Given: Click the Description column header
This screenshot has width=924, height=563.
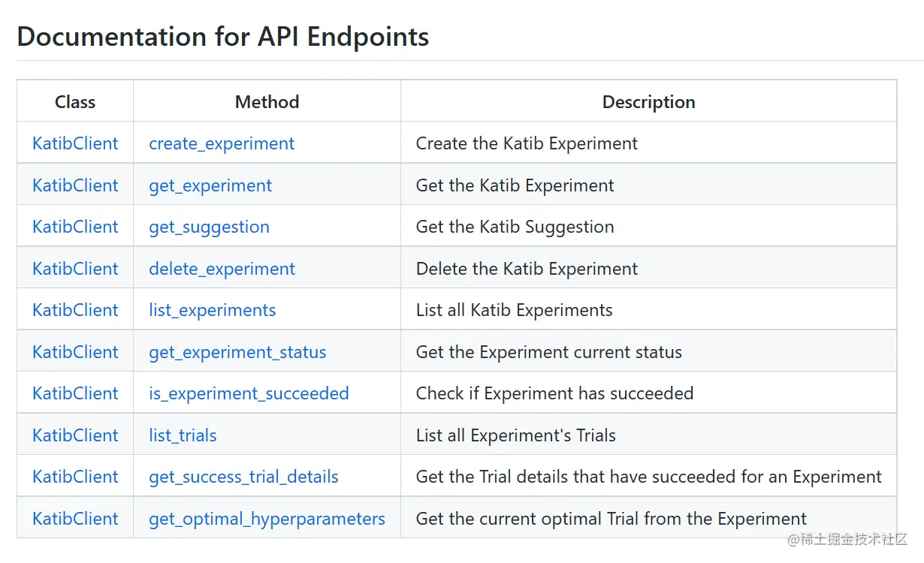Looking at the screenshot, I should 648,102.
